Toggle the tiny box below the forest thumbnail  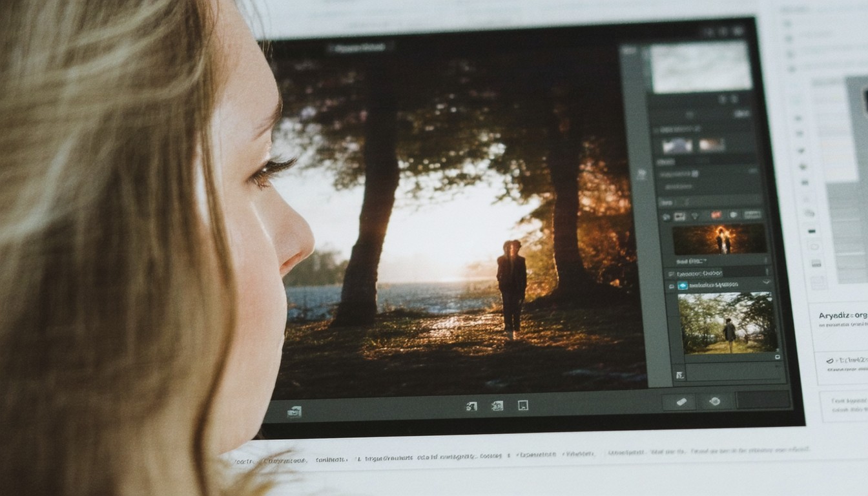pos(776,356)
